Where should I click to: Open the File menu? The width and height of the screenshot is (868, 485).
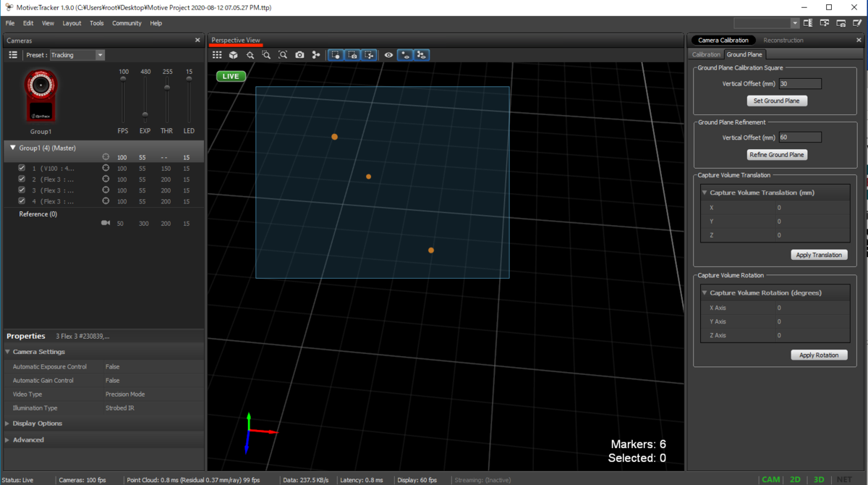point(10,23)
